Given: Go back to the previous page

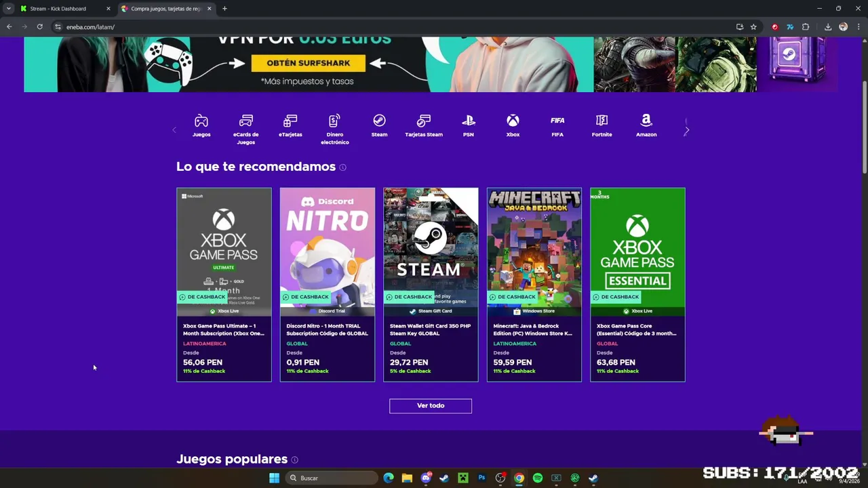Looking at the screenshot, I should click(9, 27).
